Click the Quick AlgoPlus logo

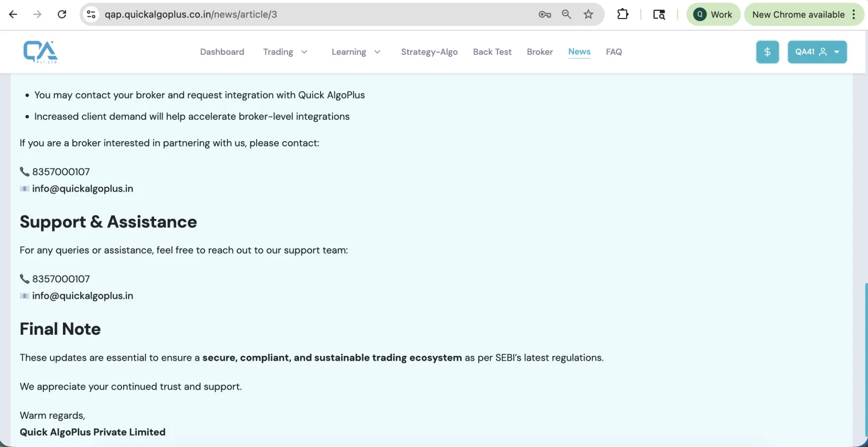tap(41, 52)
